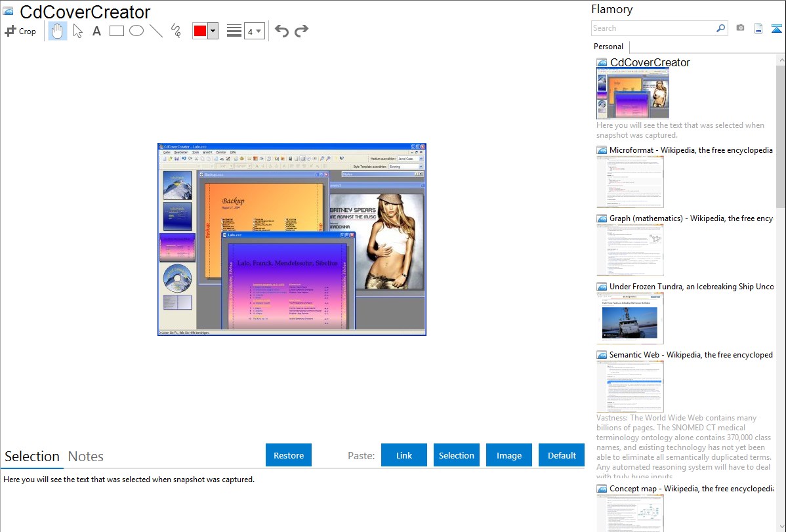The width and height of the screenshot is (786, 532).
Task: Undo the last edit
Action: coord(281,31)
